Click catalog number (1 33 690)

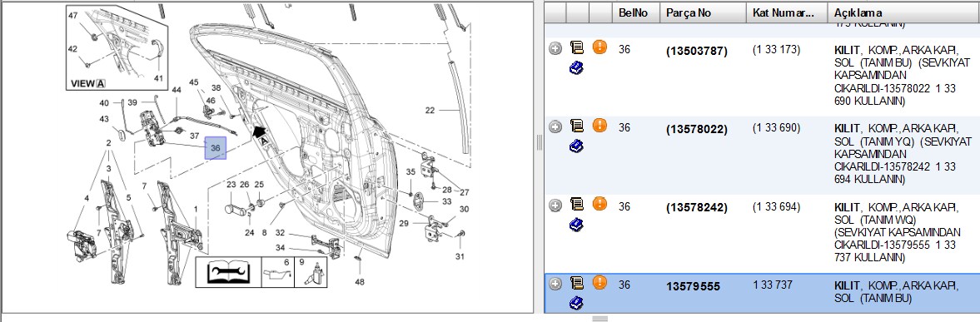[x=776, y=128]
